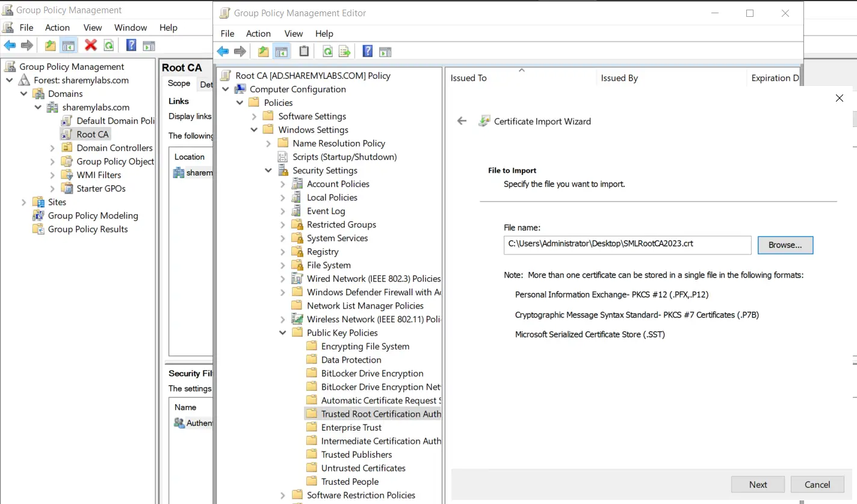Click the red Delete icon in Group Policy Management toolbar

[91, 45]
